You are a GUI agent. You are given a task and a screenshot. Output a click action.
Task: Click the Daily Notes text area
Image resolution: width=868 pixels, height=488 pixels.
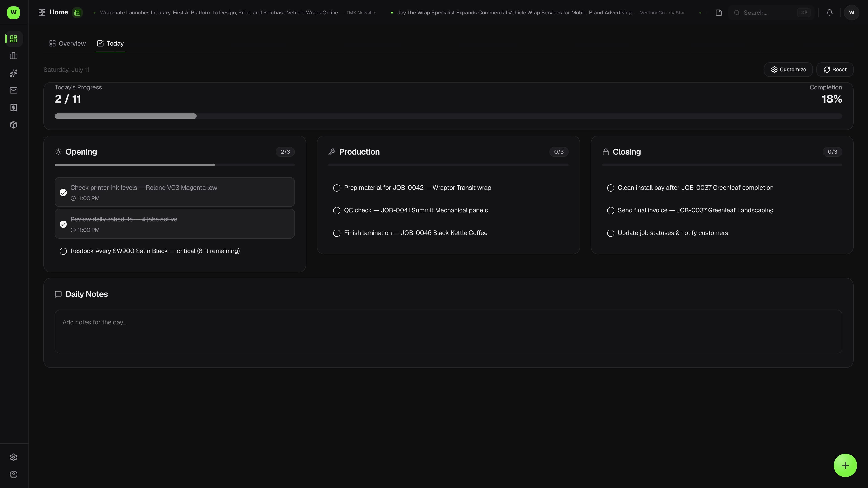(448, 332)
